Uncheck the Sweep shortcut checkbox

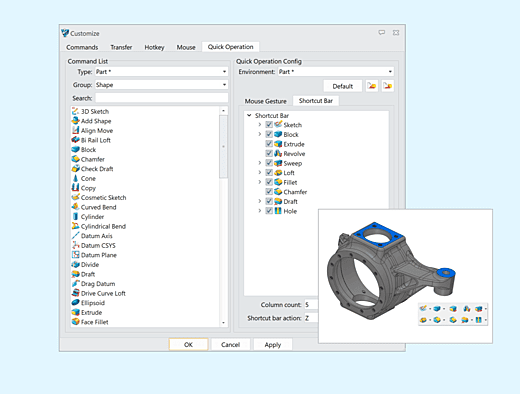pos(269,163)
